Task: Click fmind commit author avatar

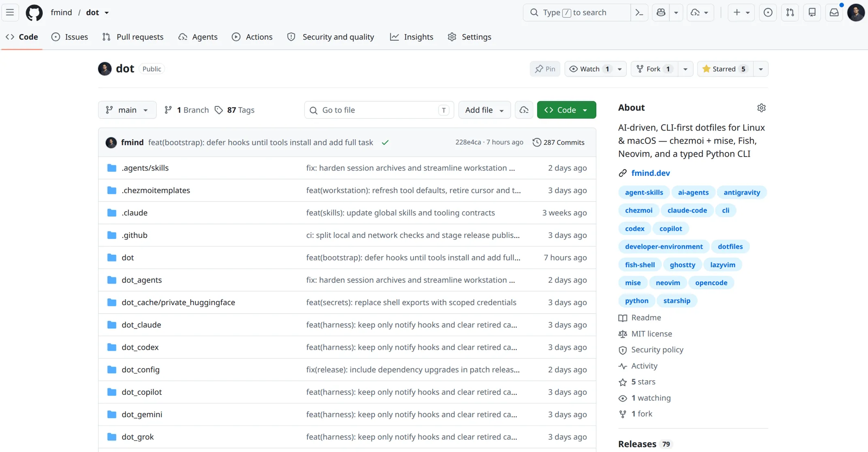Action: [111, 142]
